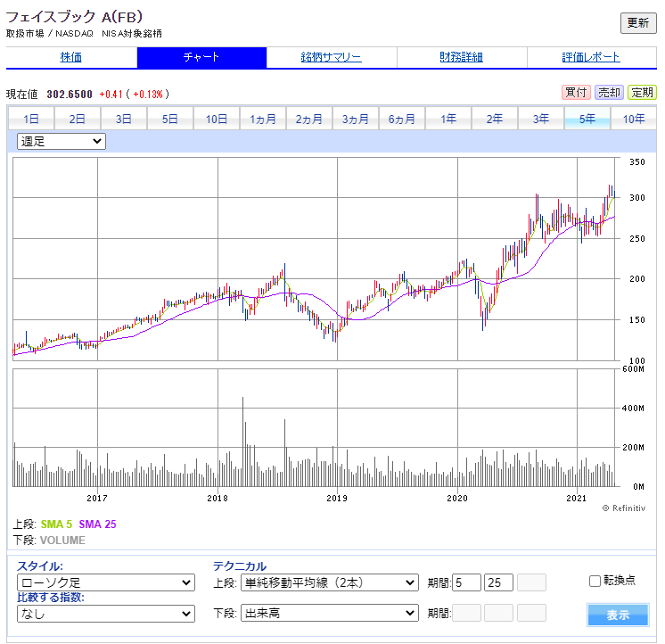Click the 表示 display button
Image resolution: width=665 pixels, height=644 pixels.
point(618,615)
